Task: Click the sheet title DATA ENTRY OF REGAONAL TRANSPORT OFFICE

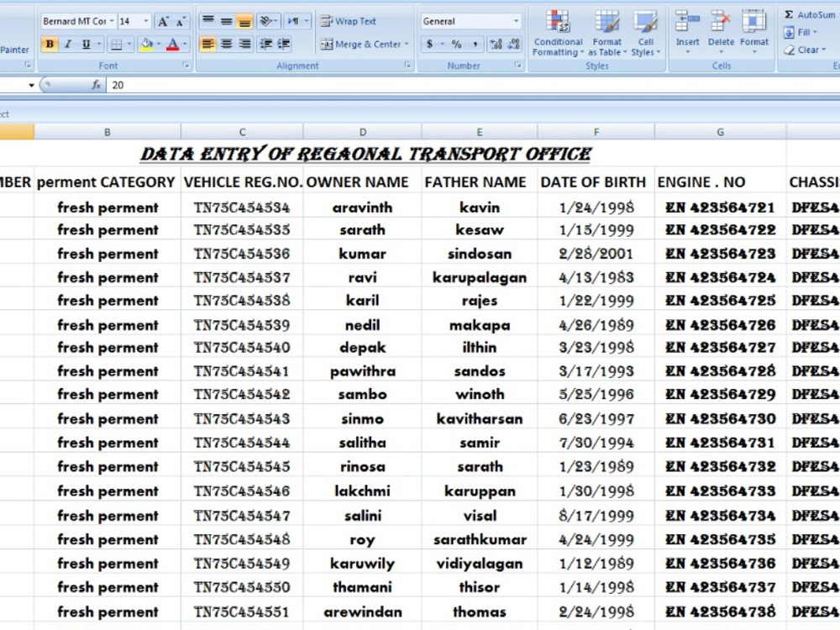Action: (x=366, y=155)
